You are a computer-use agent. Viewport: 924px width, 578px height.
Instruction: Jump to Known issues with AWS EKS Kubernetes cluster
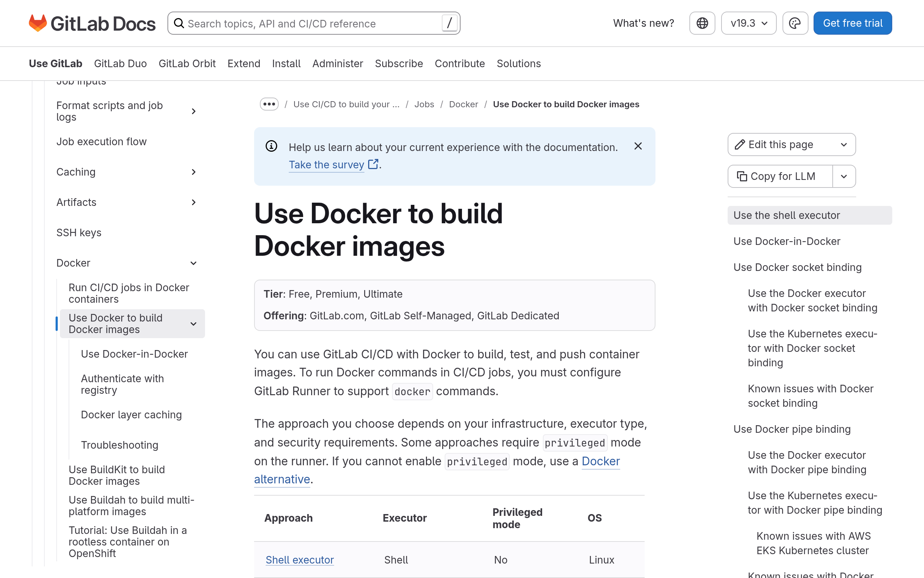tap(813, 543)
